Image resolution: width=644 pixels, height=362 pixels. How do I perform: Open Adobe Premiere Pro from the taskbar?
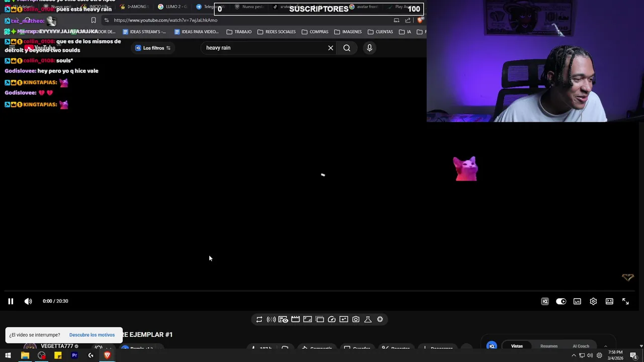click(x=74, y=355)
